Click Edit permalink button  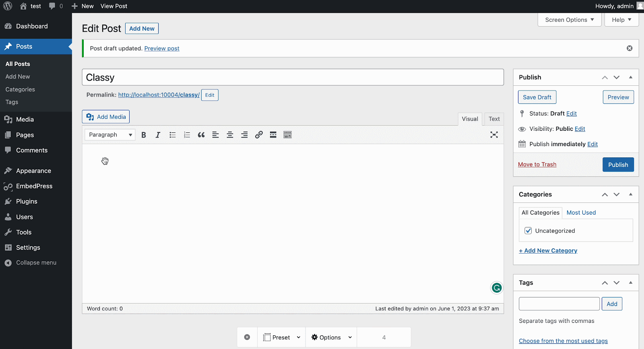tap(210, 95)
